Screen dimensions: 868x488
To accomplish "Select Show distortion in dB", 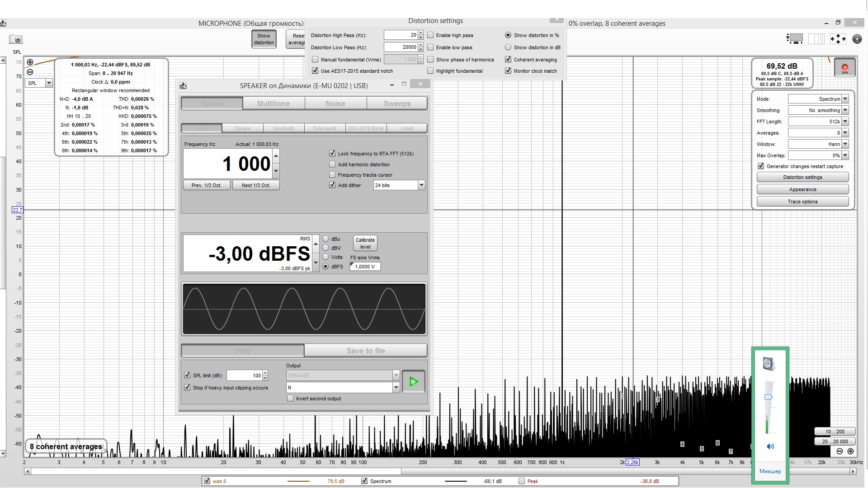I will point(508,47).
